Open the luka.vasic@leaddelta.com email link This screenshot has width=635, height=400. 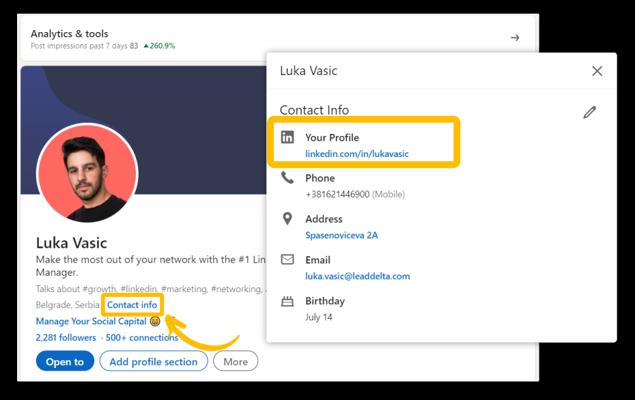click(358, 276)
